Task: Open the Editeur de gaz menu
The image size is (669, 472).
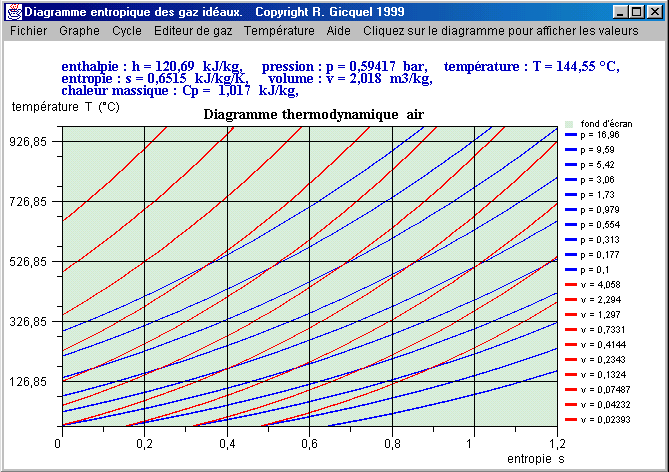Action: coord(193,31)
